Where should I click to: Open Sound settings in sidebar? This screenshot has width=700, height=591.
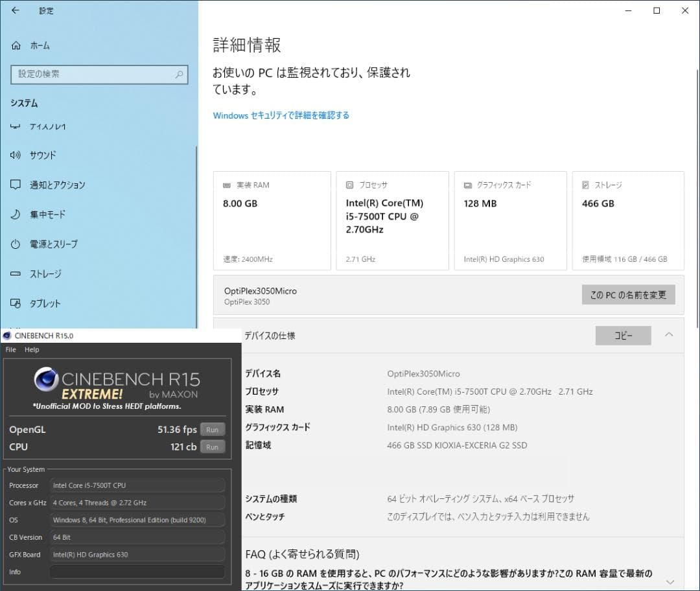tap(43, 155)
